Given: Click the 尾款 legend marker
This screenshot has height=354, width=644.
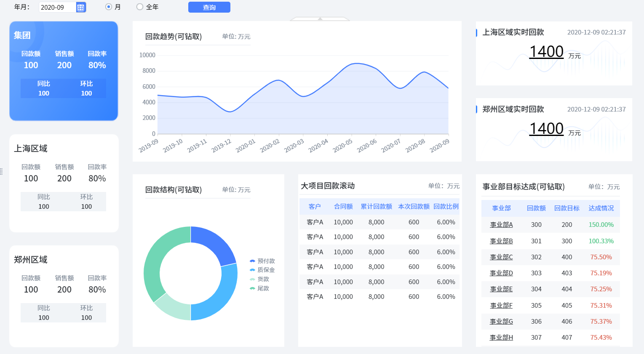Looking at the screenshot, I should 252,288.
